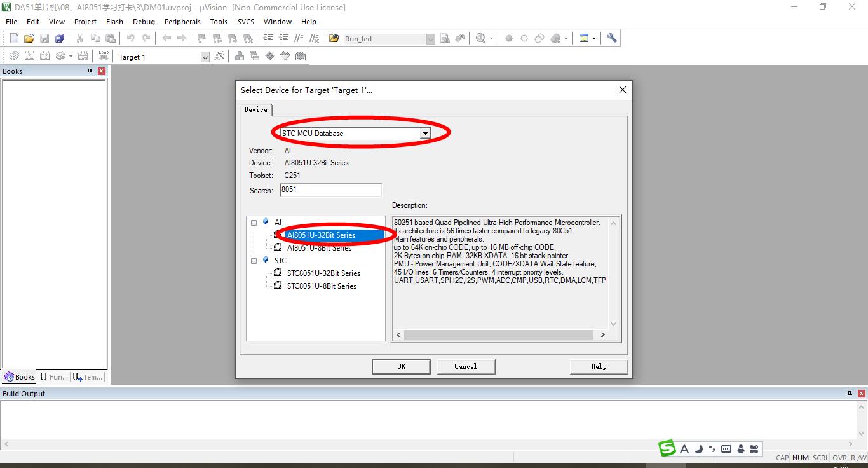The image size is (868, 468).
Task: Click the Indent selection icon
Action: pyautogui.click(x=268, y=38)
